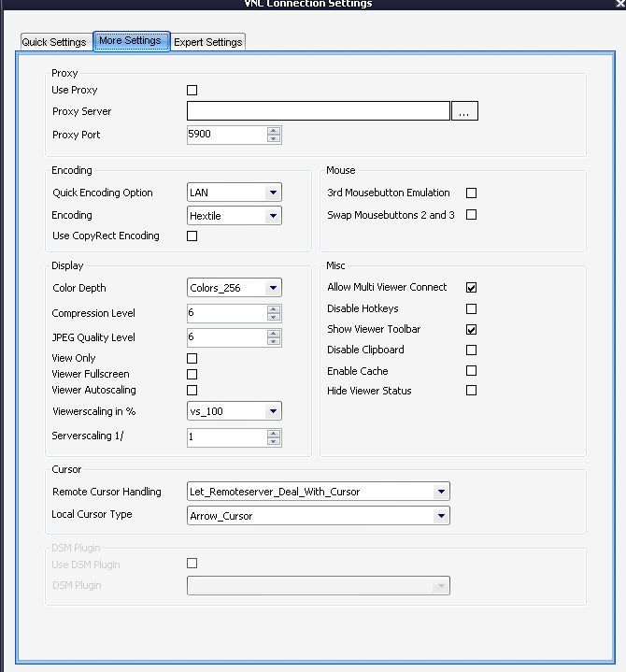Enable the View Only checkbox

(x=192, y=358)
